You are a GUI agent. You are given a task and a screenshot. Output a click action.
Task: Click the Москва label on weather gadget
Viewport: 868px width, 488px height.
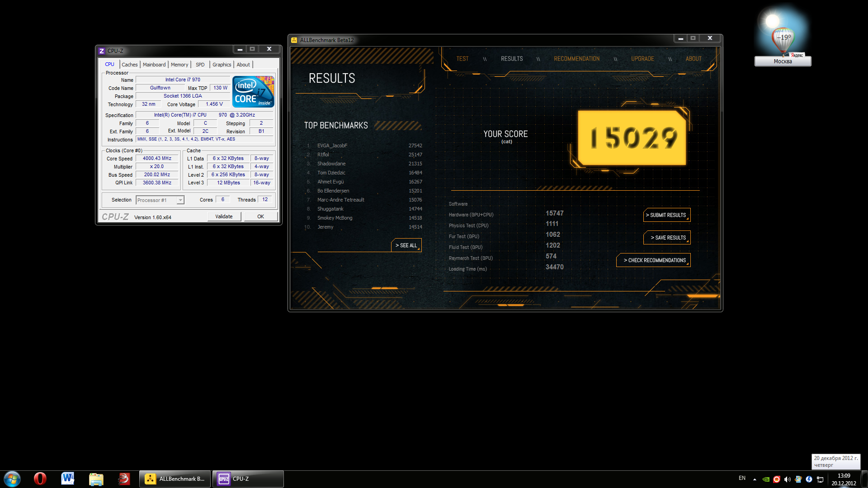point(783,61)
